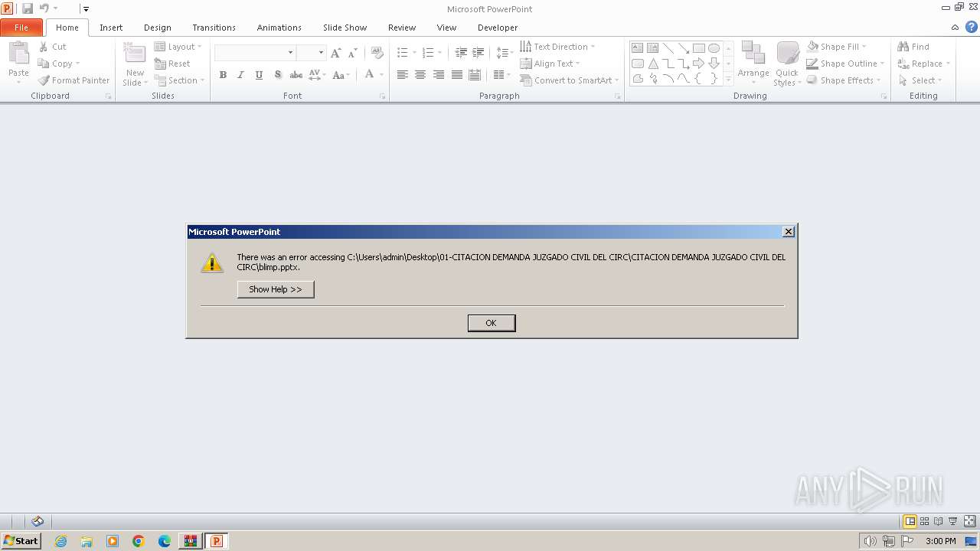Click the Increase List Level icon
The height and width of the screenshot is (551, 980).
pos(479,53)
